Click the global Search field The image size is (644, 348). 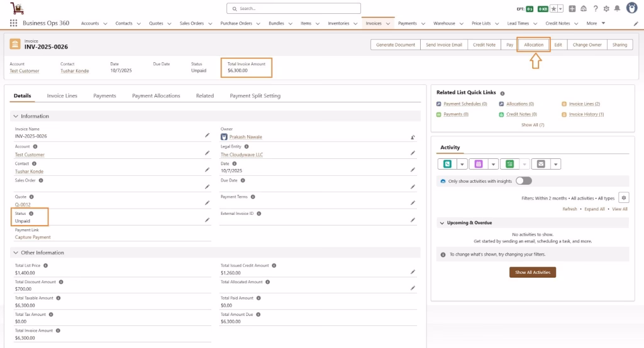tap(294, 9)
